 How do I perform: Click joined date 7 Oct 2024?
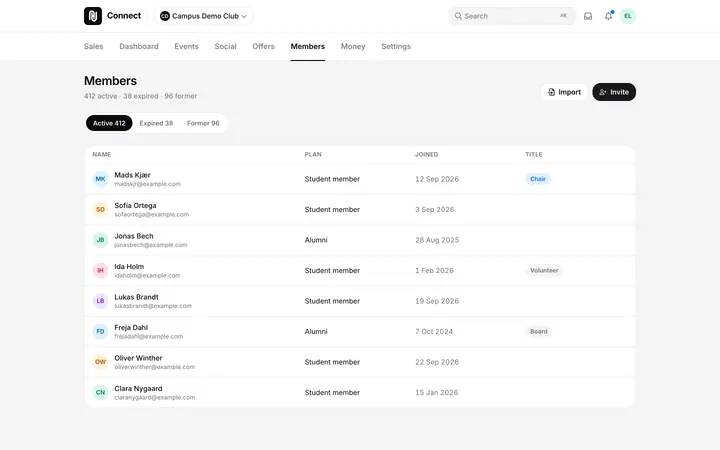point(434,332)
